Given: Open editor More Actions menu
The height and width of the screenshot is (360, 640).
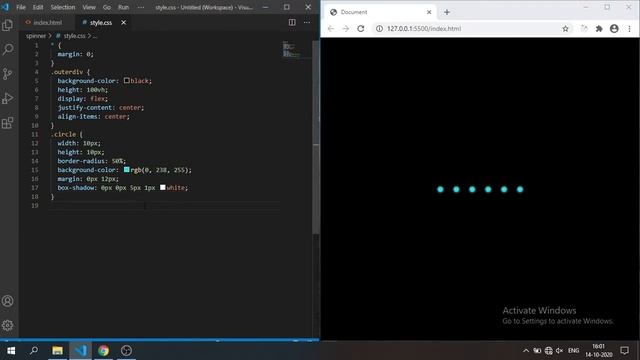Looking at the screenshot, I should coord(307,22).
